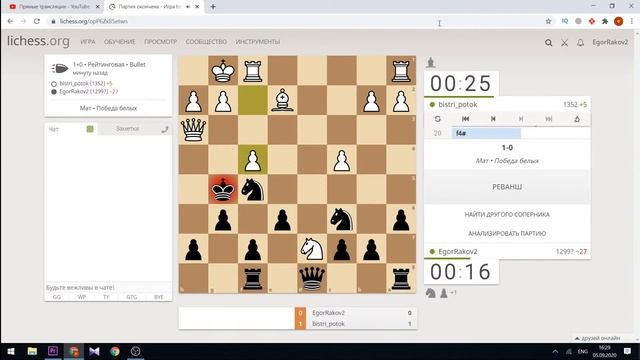Open browser extensions puzzle icon
The width and height of the screenshot is (640, 360).
click(605, 21)
